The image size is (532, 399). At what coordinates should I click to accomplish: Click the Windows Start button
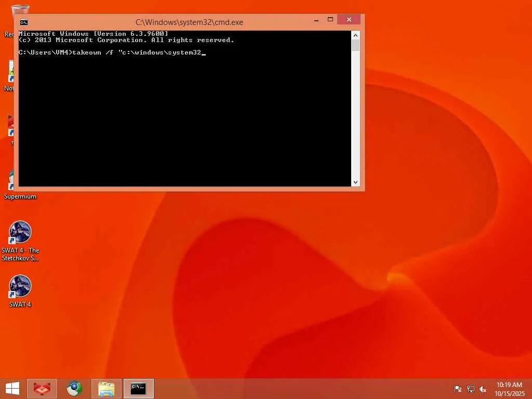click(x=12, y=389)
